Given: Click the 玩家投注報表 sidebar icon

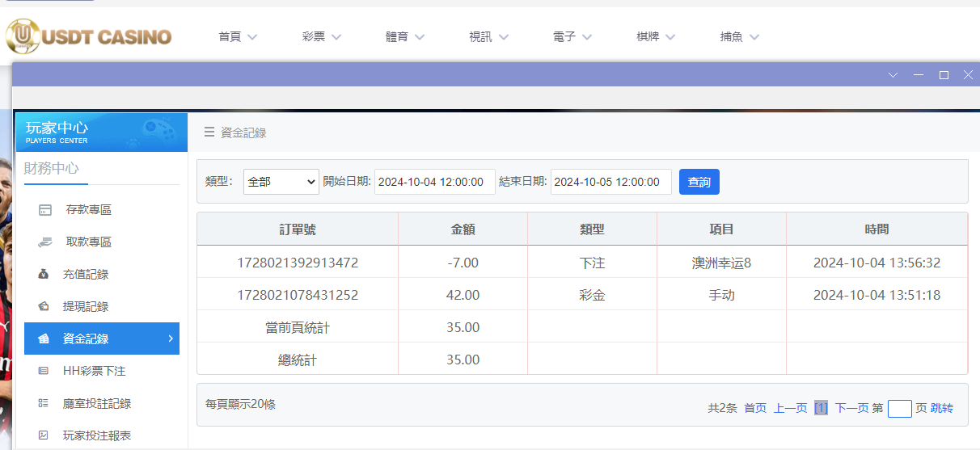Looking at the screenshot, I should pos(44,436).
